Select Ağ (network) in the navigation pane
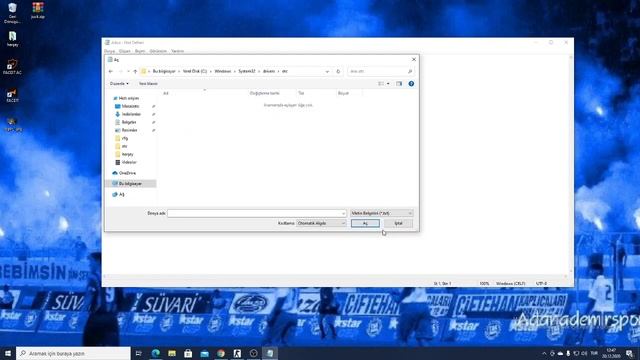640x360 pixels. pyautogui.click(x=121, y=194)
